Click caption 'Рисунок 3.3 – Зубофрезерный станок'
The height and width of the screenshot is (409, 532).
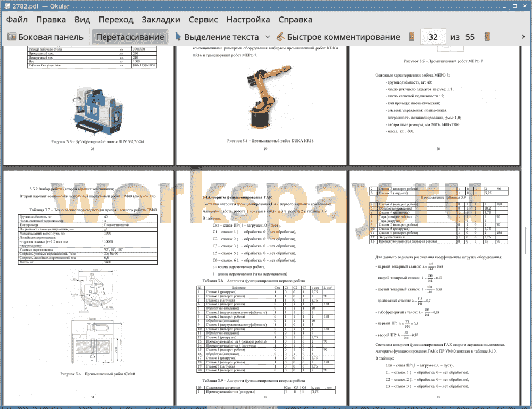coord(97,142)
